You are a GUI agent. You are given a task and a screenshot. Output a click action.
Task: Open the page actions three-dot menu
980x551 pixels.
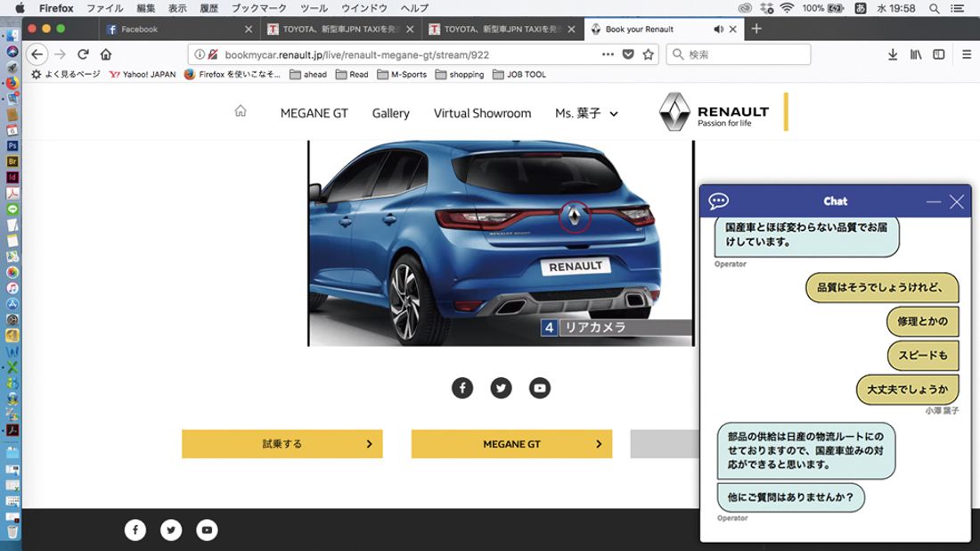[608, 54]
